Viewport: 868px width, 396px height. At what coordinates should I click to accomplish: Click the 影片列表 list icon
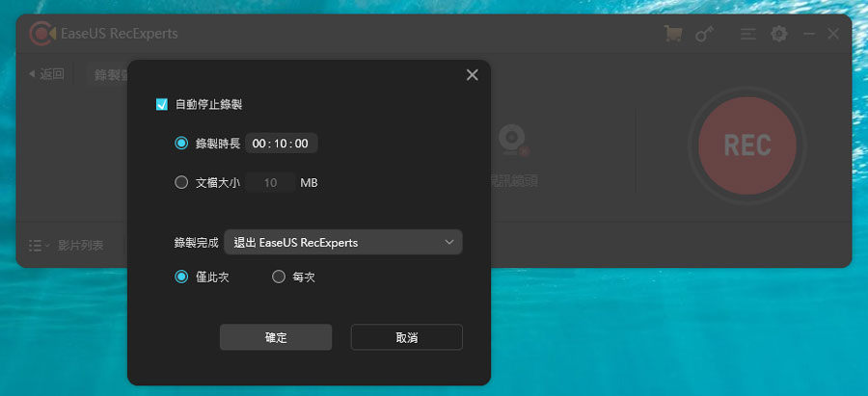(x=36, y=246)
